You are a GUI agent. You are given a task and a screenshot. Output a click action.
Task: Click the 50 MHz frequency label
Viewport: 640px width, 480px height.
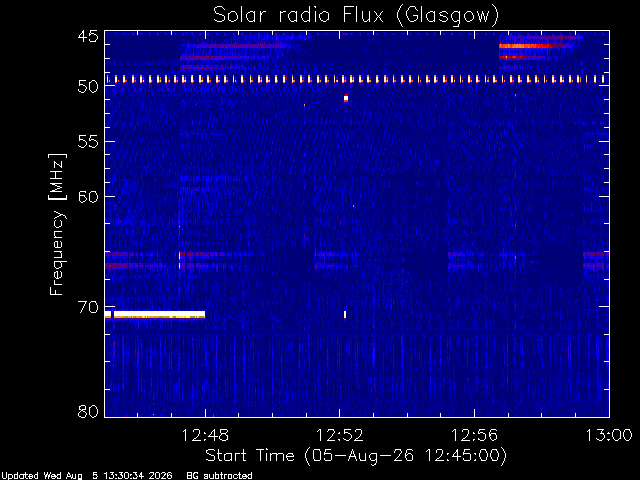tap(88, 86)
